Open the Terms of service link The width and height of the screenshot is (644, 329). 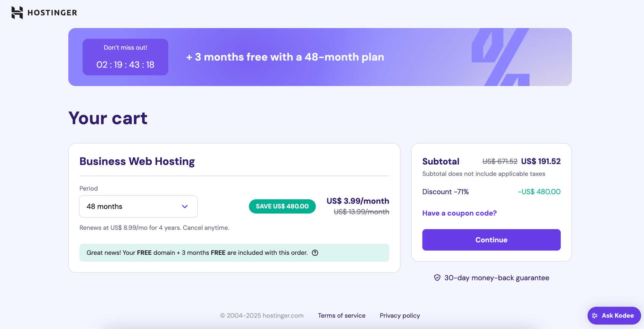tap(342, 315)
